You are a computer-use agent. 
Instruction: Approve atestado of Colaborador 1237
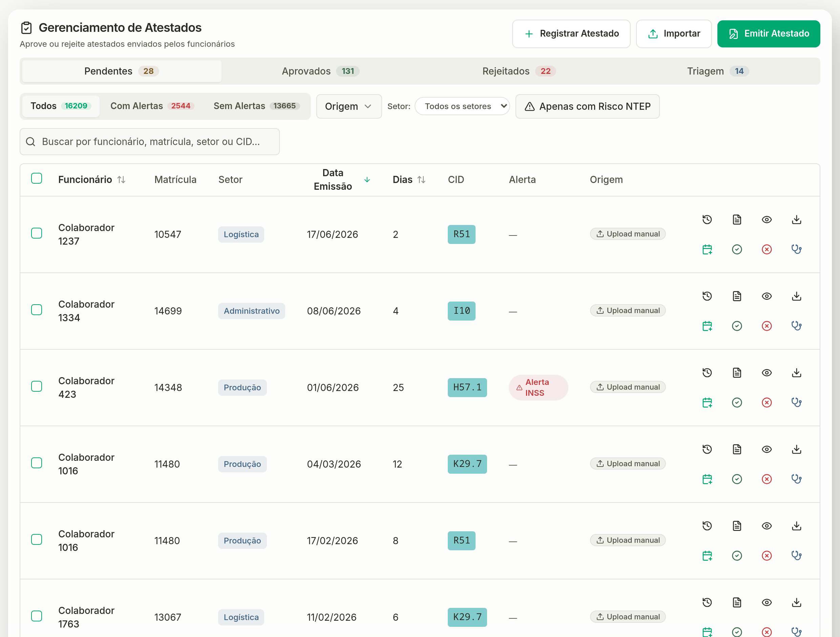(737, 250)
